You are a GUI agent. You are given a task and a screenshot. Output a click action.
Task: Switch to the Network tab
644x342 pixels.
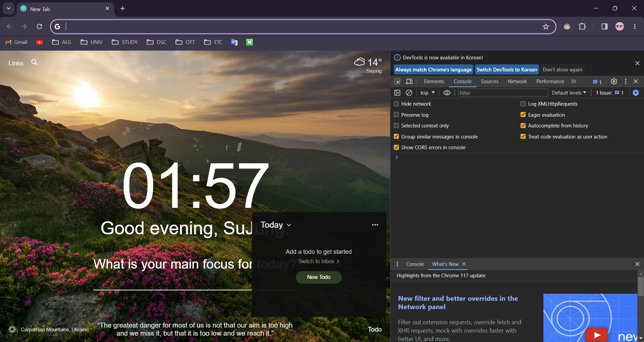(517, 81)
